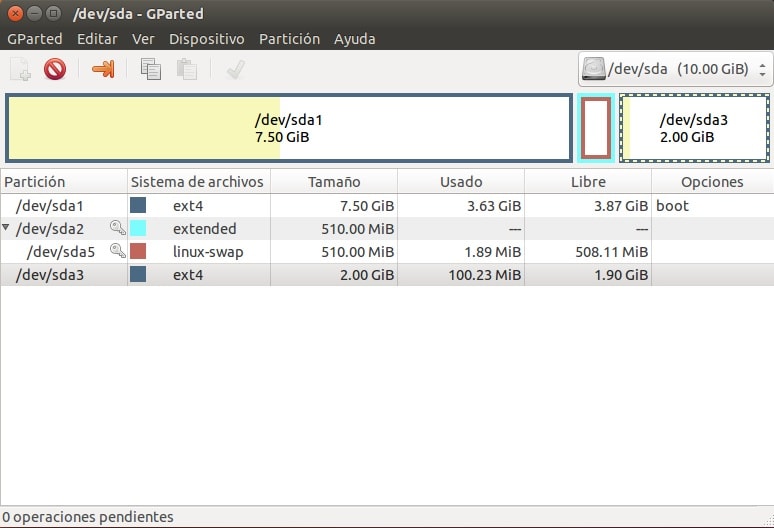Click the 'linux-swap' filesystem text
774x528 pixels.
[x=208, y=252]
